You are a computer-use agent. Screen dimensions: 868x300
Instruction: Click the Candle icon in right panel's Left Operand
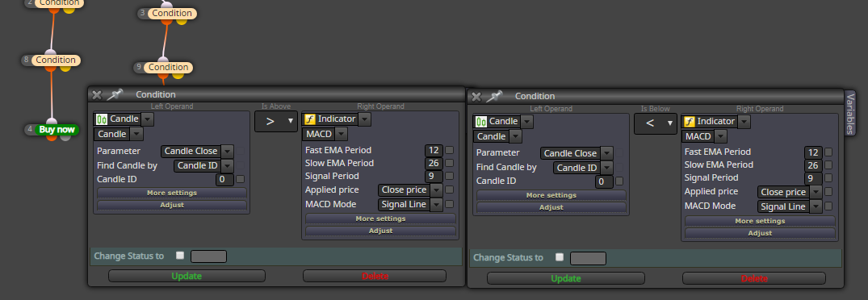481,122
